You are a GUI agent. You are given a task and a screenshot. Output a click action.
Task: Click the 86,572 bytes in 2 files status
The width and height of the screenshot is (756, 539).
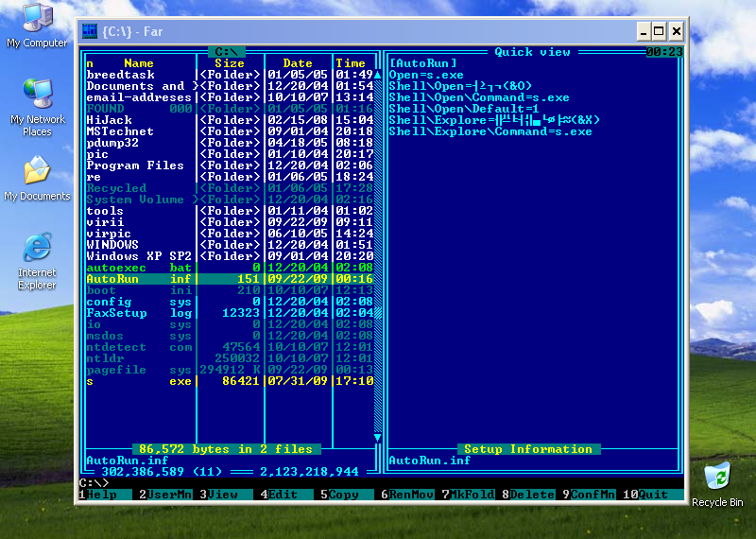[226, 449]
